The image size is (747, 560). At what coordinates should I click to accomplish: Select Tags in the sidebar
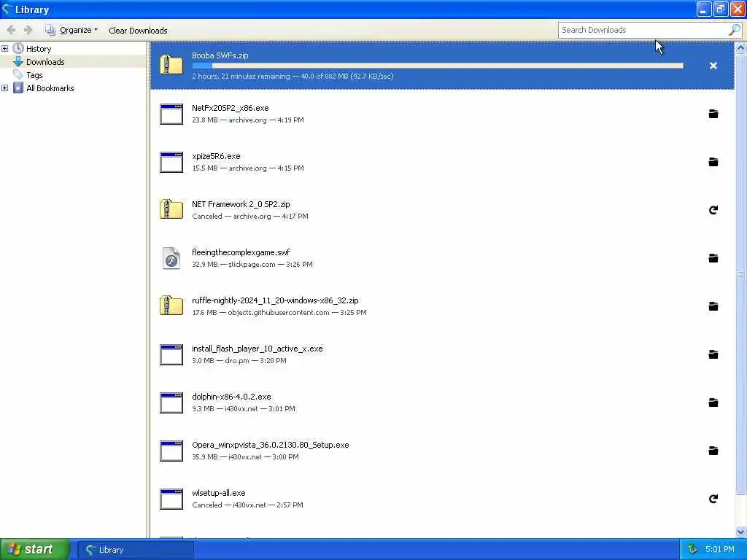pos(34,75)
